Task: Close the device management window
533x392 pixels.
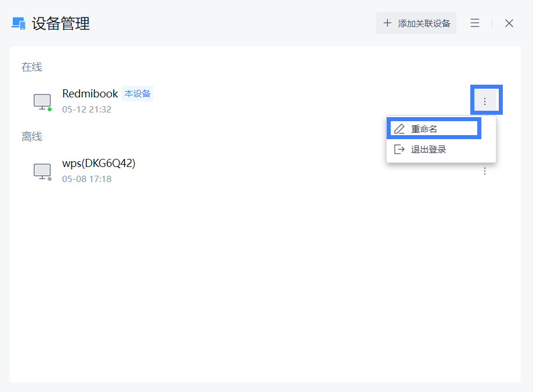Action: coord(509,23)
